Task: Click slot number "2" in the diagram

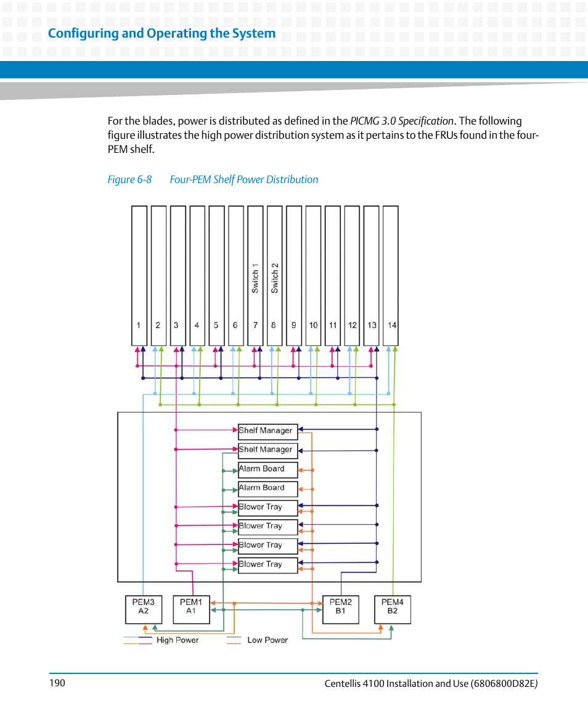Action: pos(158,325)
